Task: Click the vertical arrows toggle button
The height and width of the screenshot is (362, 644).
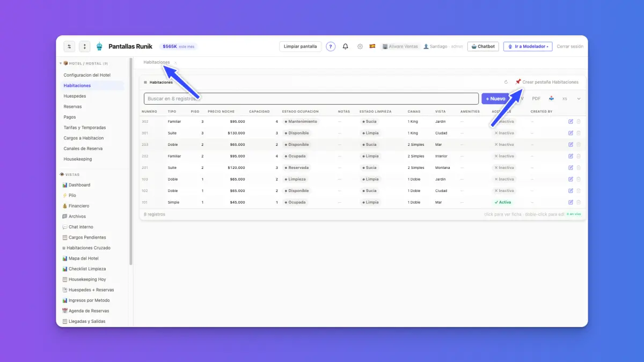Action: 85,47
